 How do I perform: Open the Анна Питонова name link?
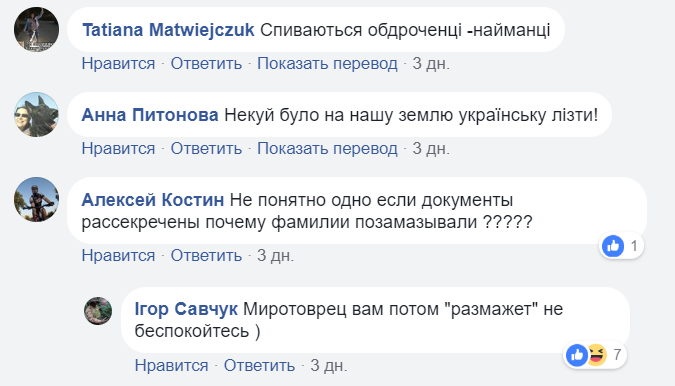[150, 115]
